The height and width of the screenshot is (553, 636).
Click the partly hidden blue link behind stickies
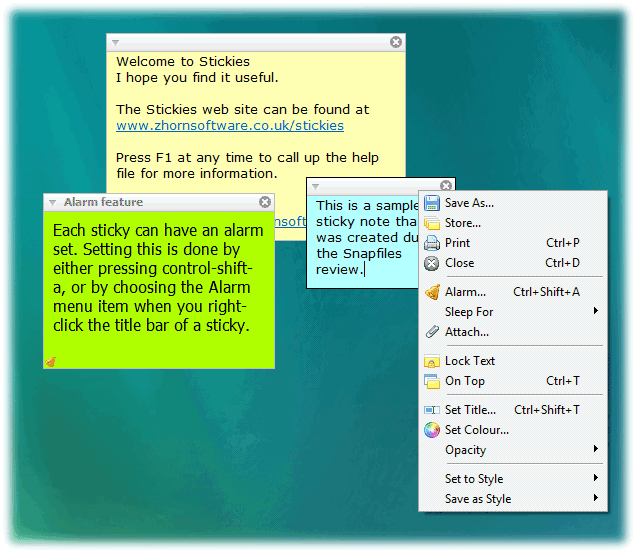(290, 222)
